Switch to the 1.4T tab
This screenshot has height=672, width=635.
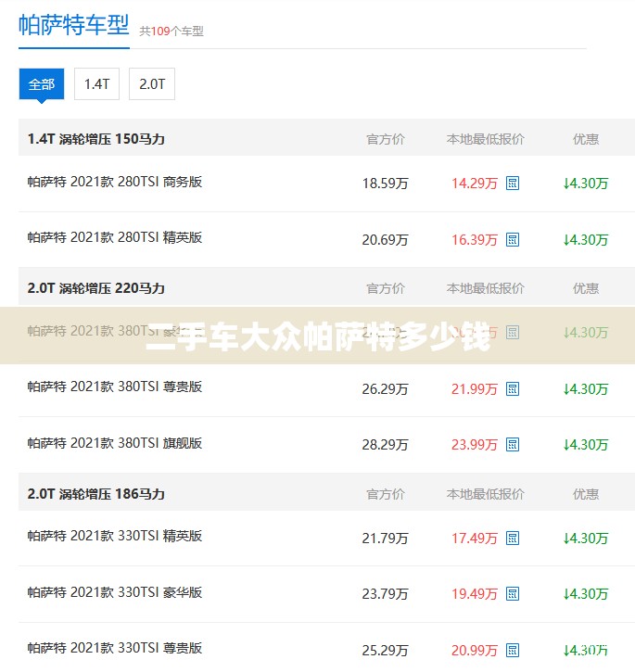(x=97, y=84)
